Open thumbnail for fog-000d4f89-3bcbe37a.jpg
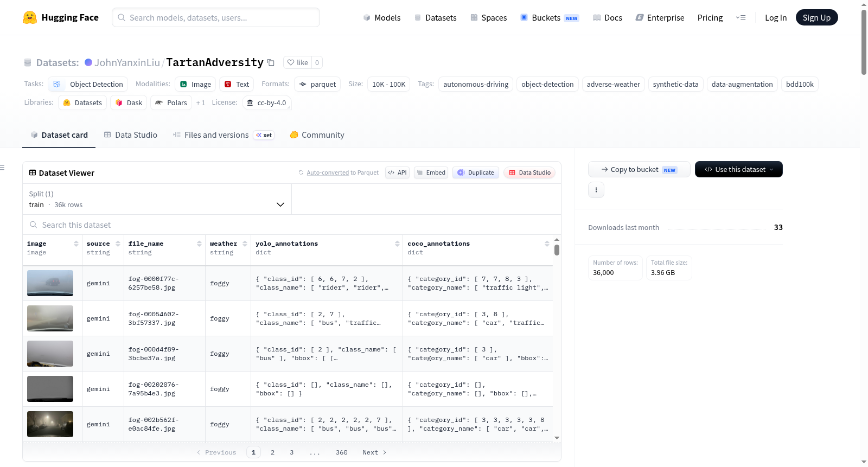Image resolution: width=868 pixels, height=467 pixels. [50, 354]
